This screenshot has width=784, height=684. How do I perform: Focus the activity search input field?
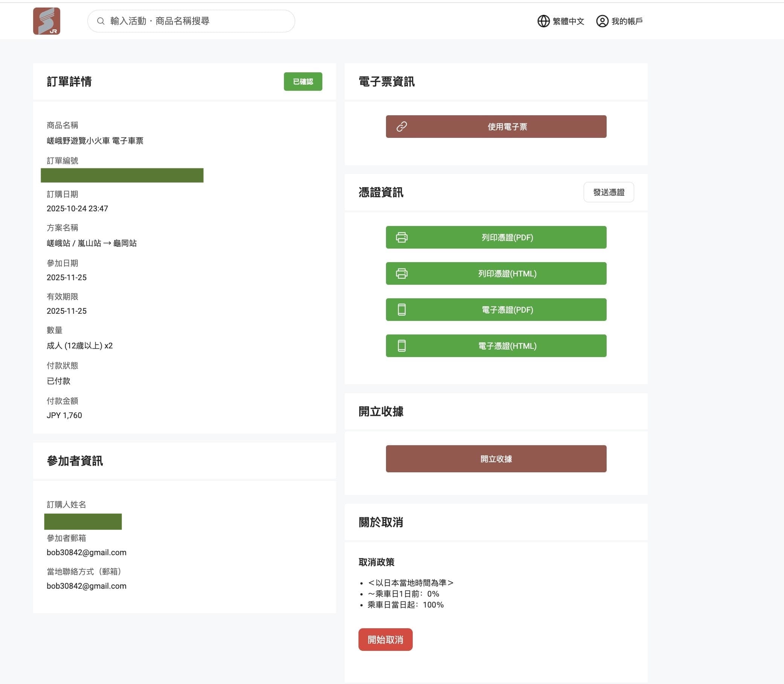[x=198, y=21]
